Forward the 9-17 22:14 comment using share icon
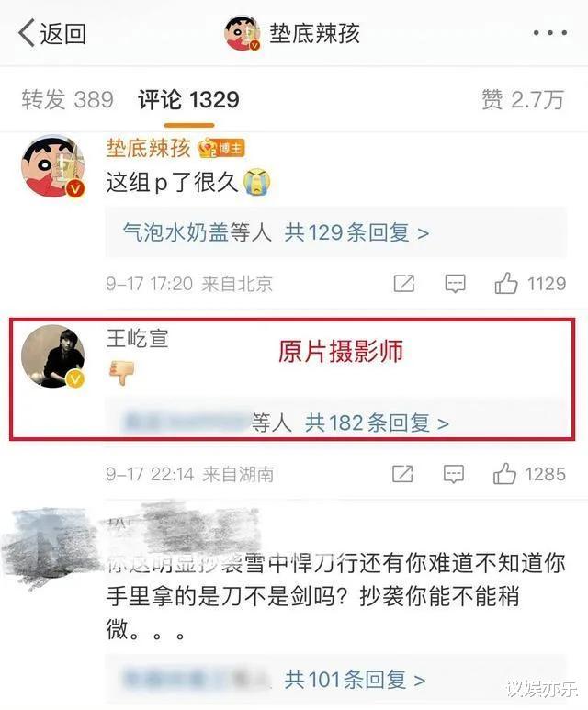This screenshot has width=588, height=710. point(402,474)
